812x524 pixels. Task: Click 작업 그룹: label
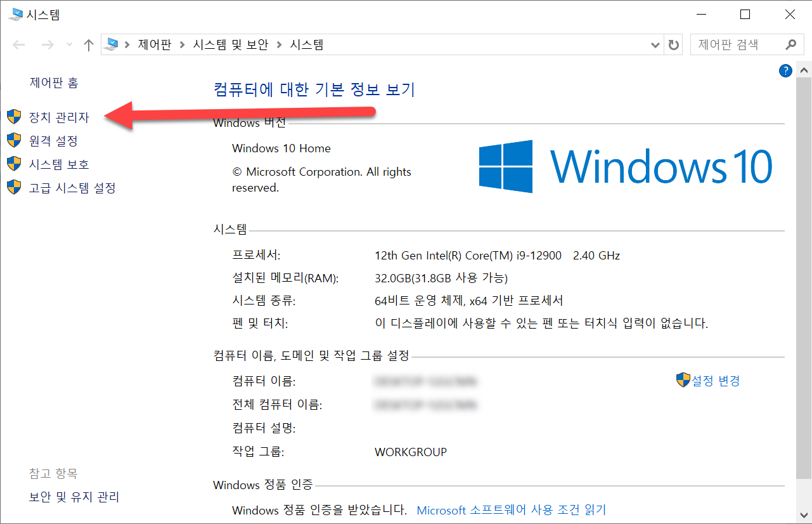258,452
